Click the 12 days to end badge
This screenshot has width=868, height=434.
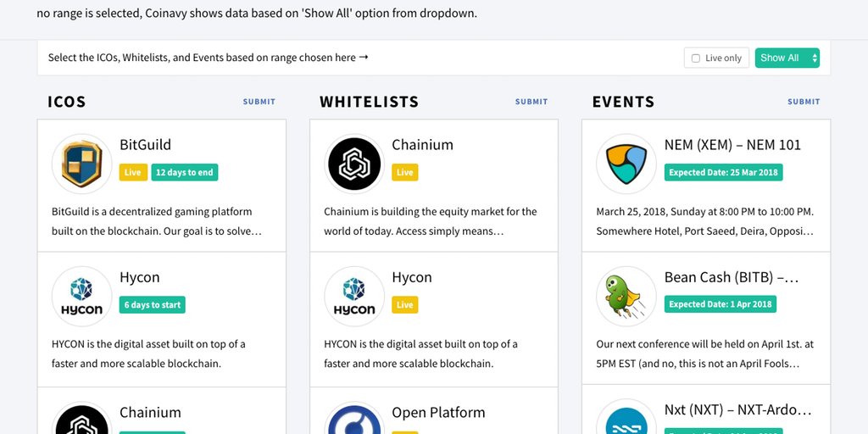point(184,172)
